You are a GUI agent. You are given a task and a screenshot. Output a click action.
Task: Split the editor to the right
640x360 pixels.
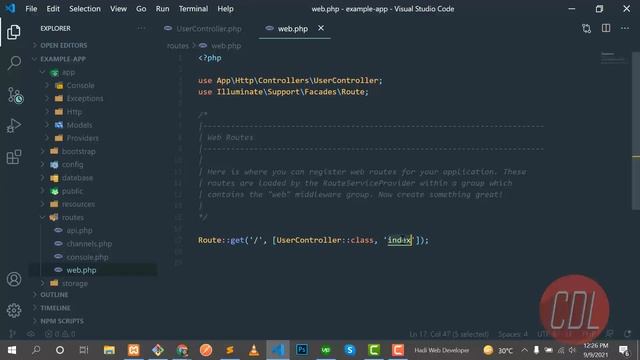[606, 28]
